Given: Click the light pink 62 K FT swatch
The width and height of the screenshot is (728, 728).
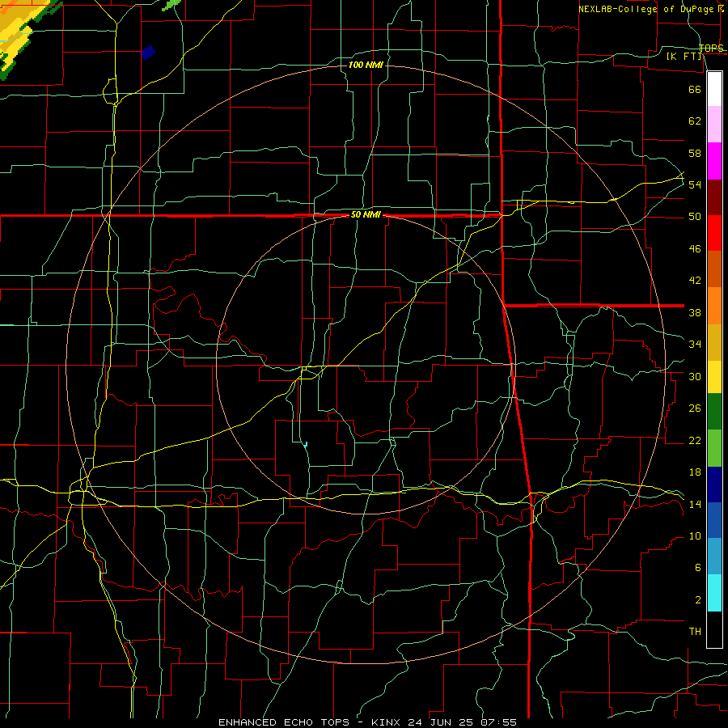Looking at the screenshot, I should 714,125.
